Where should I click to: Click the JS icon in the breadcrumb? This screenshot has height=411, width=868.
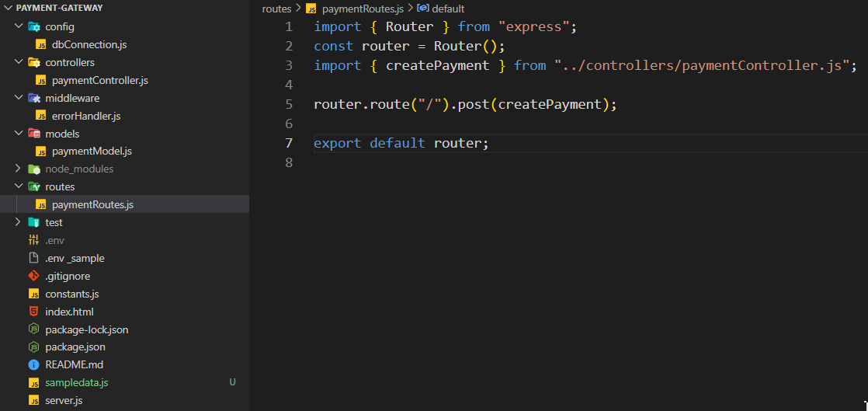click(x=311, y=9)
